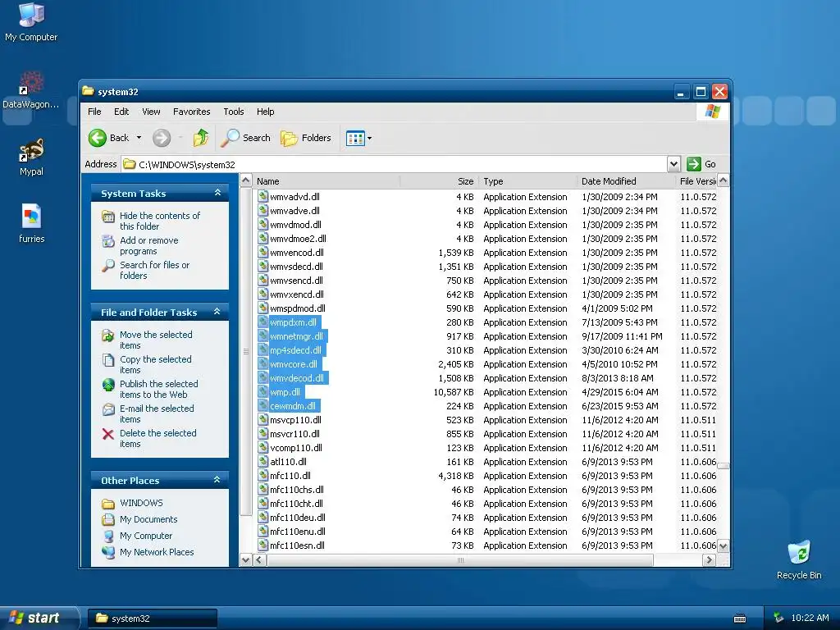Open My Documents in Other Places

tap(148, 519)
